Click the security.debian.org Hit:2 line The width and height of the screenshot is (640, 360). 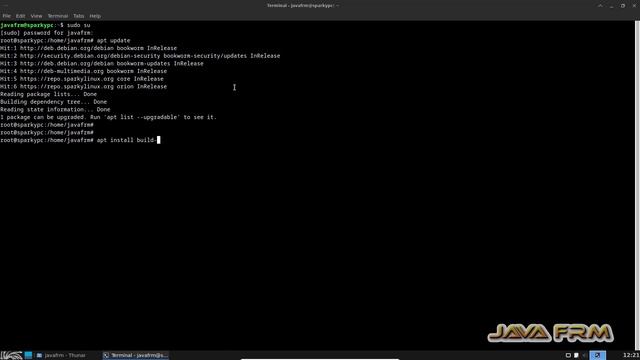140,56
